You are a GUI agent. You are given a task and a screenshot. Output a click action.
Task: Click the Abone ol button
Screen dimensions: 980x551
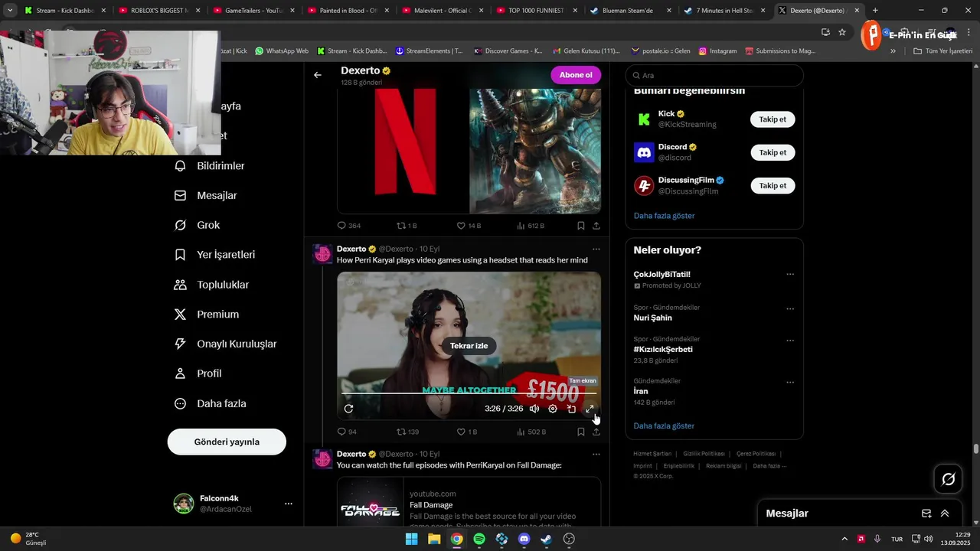(x=576, y=75)
